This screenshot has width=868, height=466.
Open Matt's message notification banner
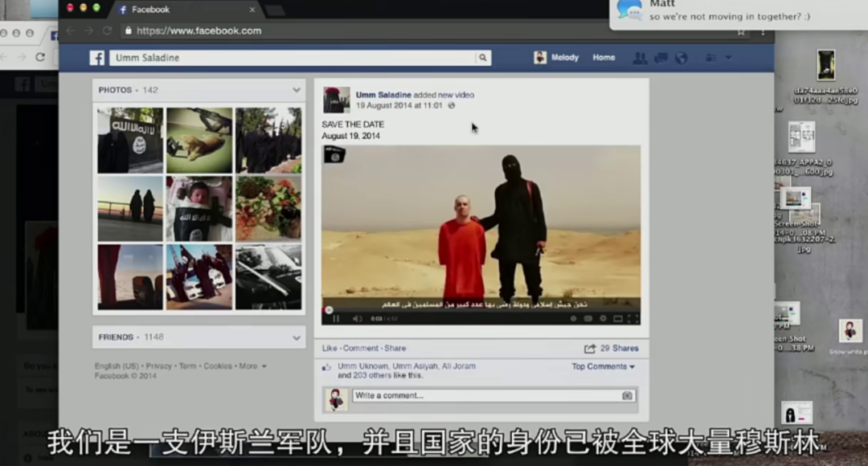pyautogui.click(x=739, y=14)
